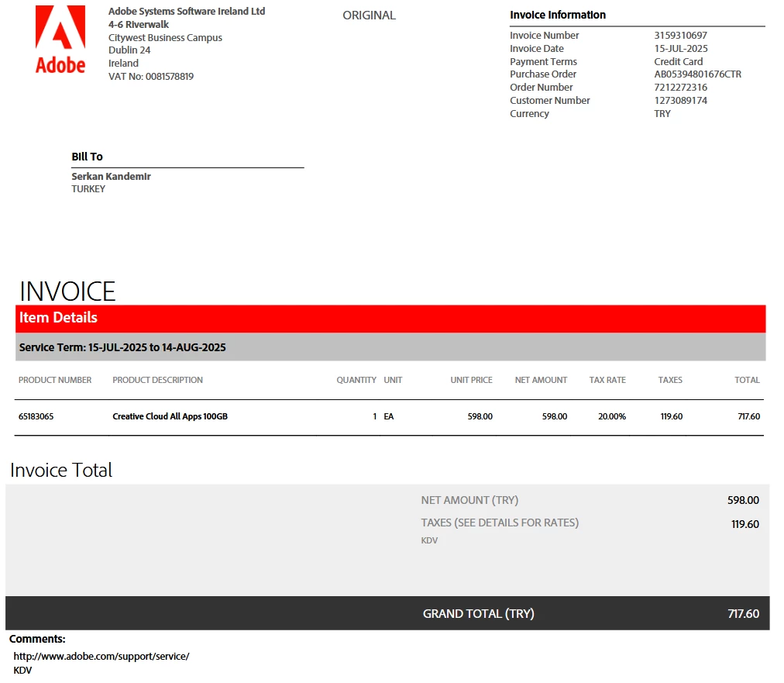The width and height of the screenshot is (784, 683).
Task: Select order number 7212272316
Action: coord(680,87)
